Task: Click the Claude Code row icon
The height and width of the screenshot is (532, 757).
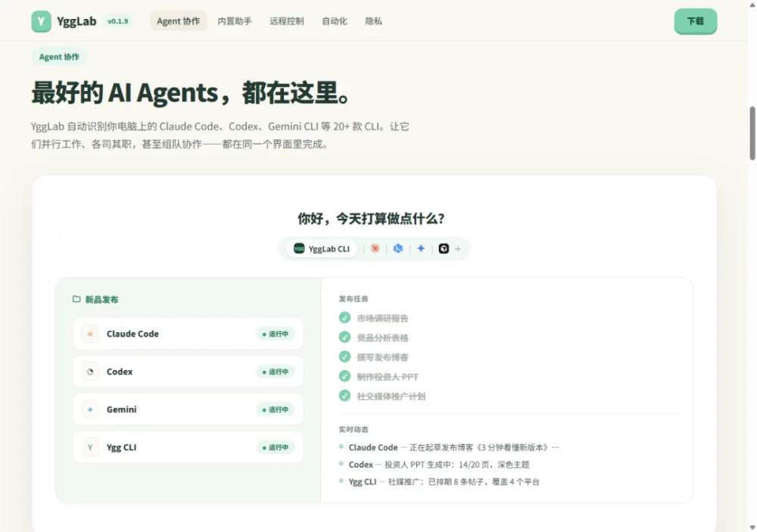Action: [90, 334]
